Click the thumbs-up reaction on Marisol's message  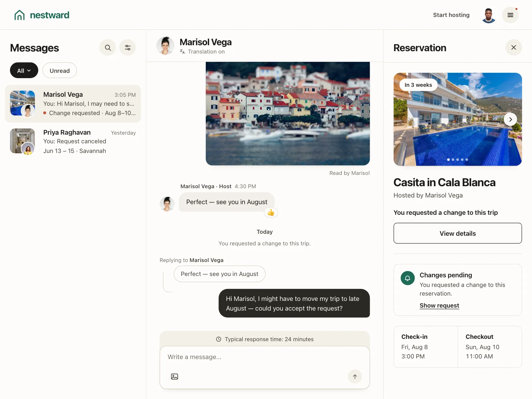coord(271,212)
